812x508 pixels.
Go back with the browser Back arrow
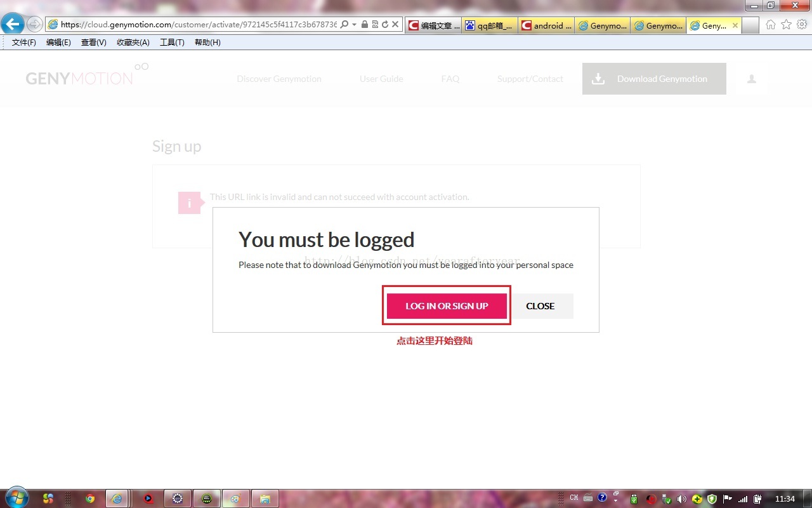point(13,25)
